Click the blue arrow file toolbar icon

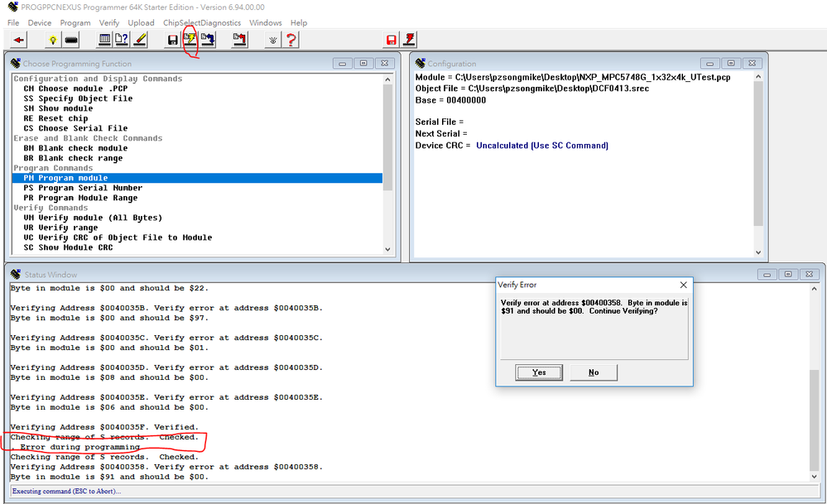208,40
